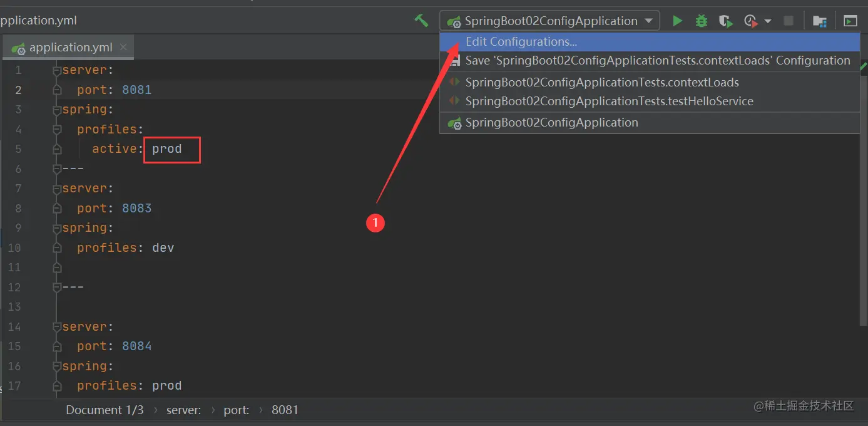Close the application.yml tab
This screenshot has height=426, width=868.
[123, 47]
